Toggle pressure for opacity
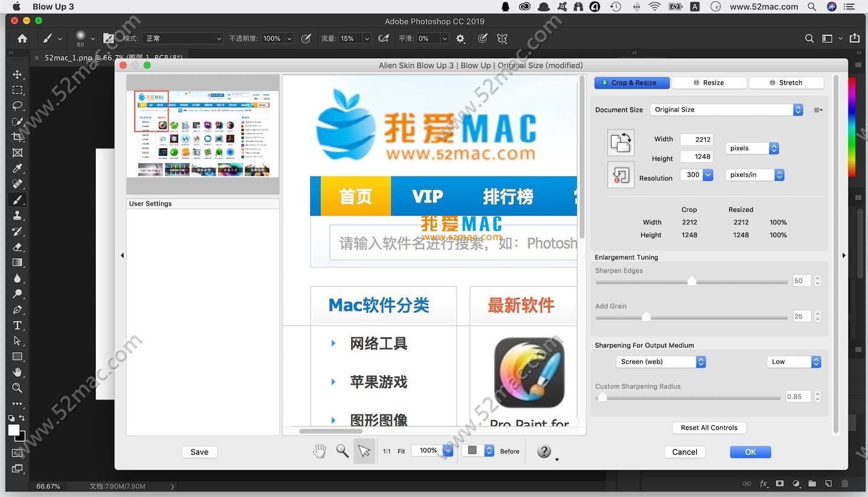Image resolution: width=868 pixels, height=497 pixels. (x=306, y=38)
